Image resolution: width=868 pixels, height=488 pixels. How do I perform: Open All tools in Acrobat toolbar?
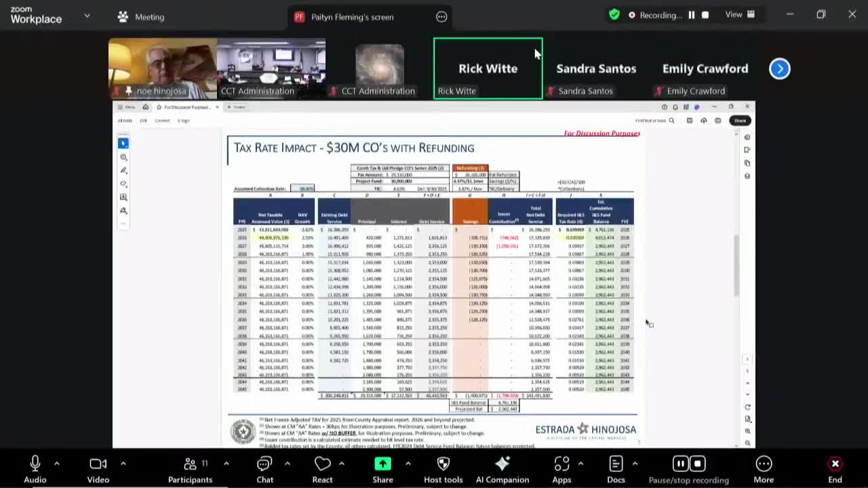click(x=125, y=121)
